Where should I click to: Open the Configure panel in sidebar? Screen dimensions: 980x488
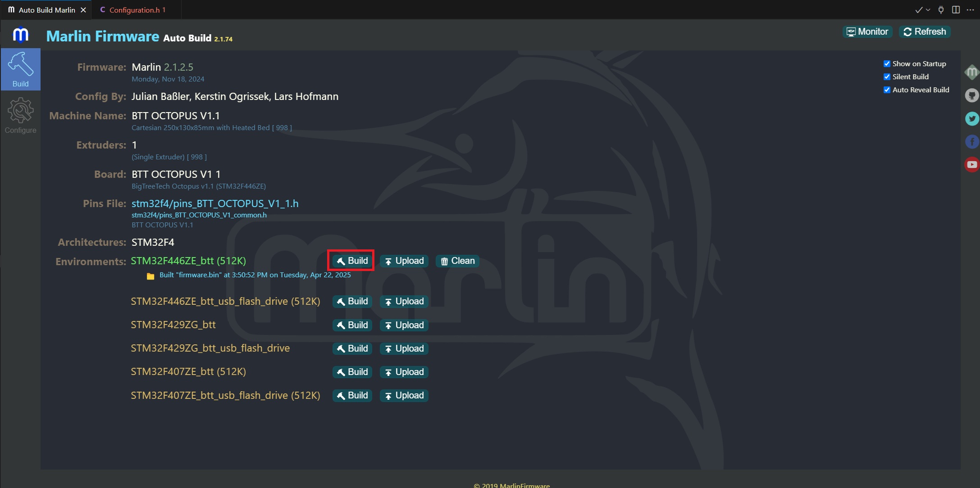20,116
